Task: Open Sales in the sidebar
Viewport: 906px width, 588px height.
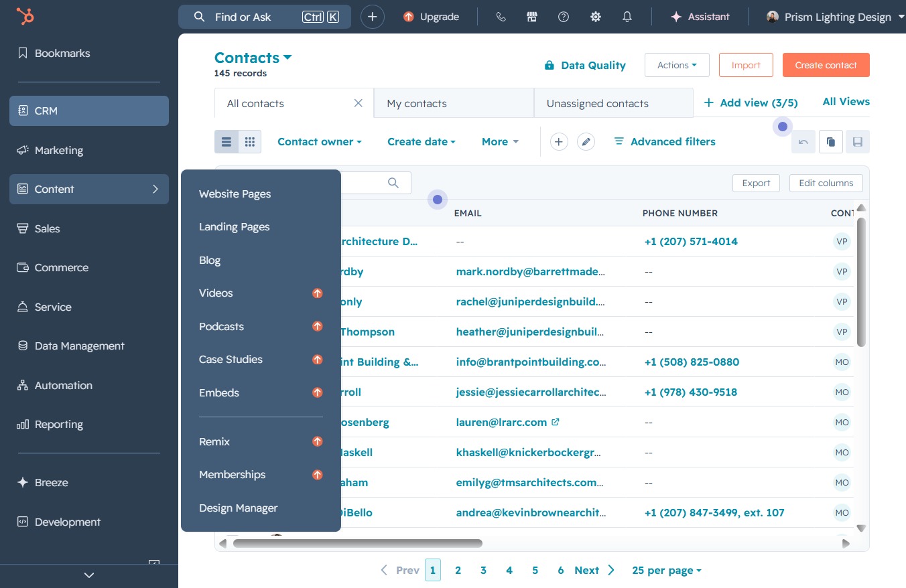Action: [x=89, y=228]
